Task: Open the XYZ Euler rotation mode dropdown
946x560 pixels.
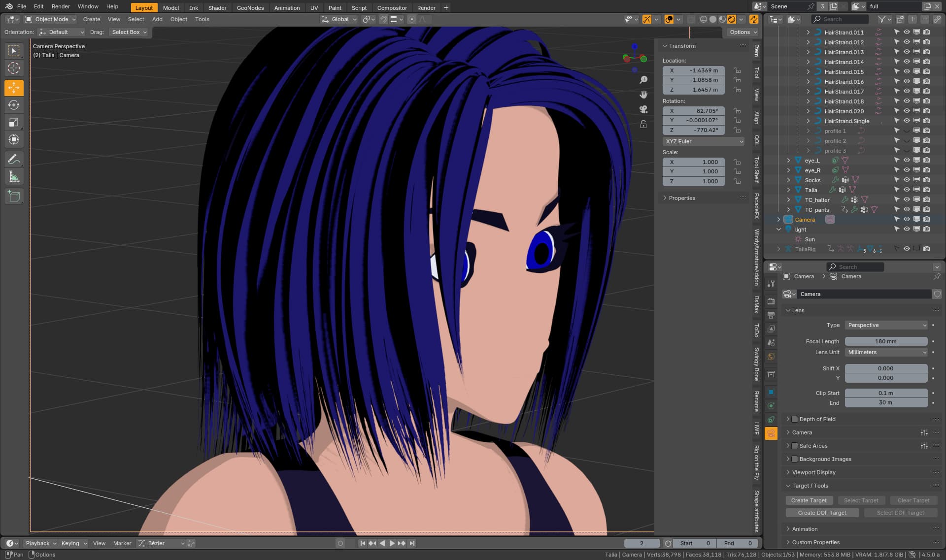Action: click(704, 141)
